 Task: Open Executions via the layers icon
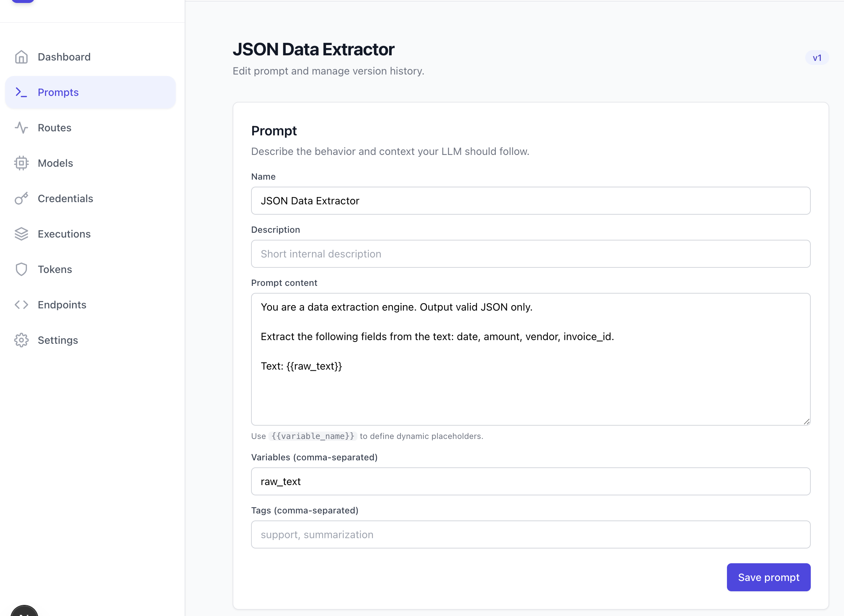coord(21,234)
